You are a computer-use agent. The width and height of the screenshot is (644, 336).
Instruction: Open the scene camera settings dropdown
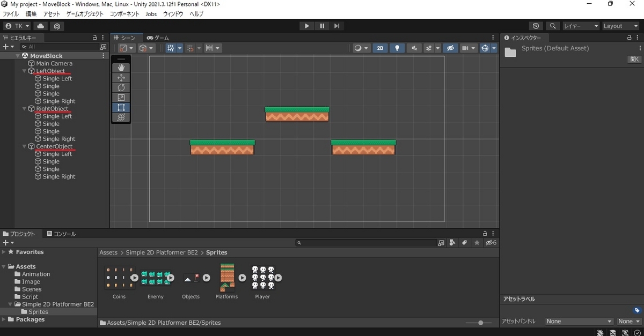coord(469,48)
